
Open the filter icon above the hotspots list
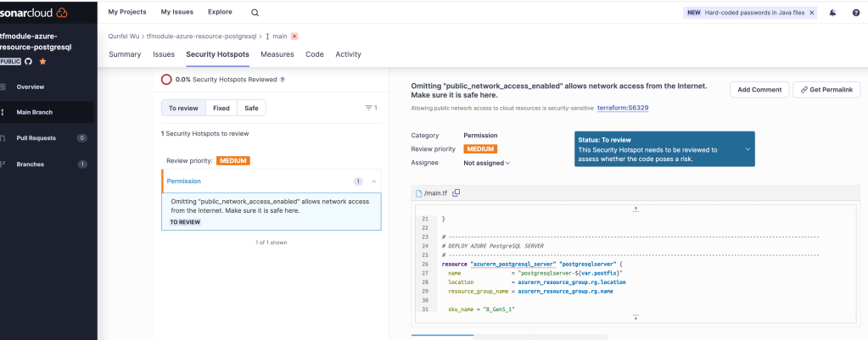(x=370, y=108)
